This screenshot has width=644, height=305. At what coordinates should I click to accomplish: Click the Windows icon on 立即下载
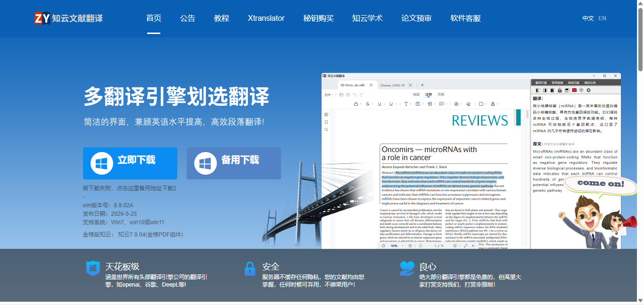(101, 163)
